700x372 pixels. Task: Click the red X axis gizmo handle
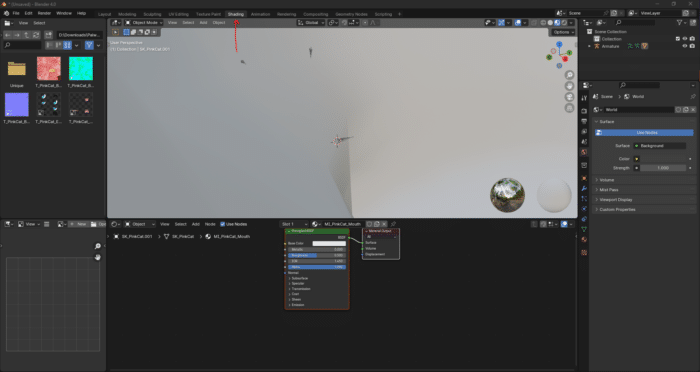click(x=565, y=59)
